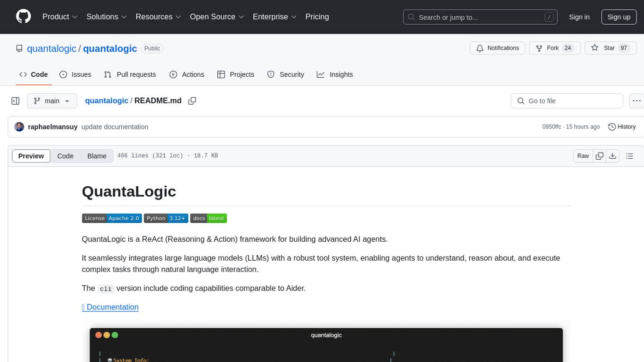This screenshot has width=644, height=362.
Task: Star the quantalogic repository
Action: 610,48
